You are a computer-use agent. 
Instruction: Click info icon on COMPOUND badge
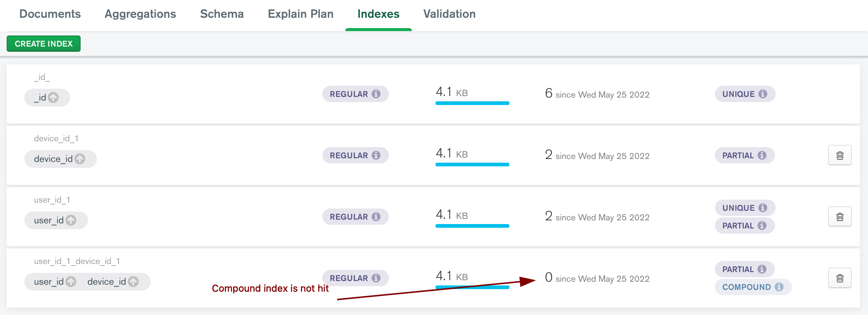[x=779, y=287]
